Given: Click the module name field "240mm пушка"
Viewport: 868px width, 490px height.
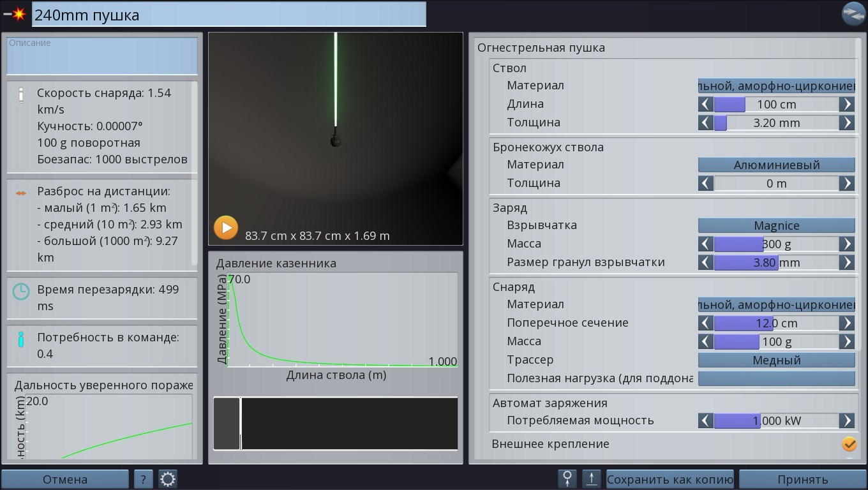Looking at the screenshot, I should 228,15.
